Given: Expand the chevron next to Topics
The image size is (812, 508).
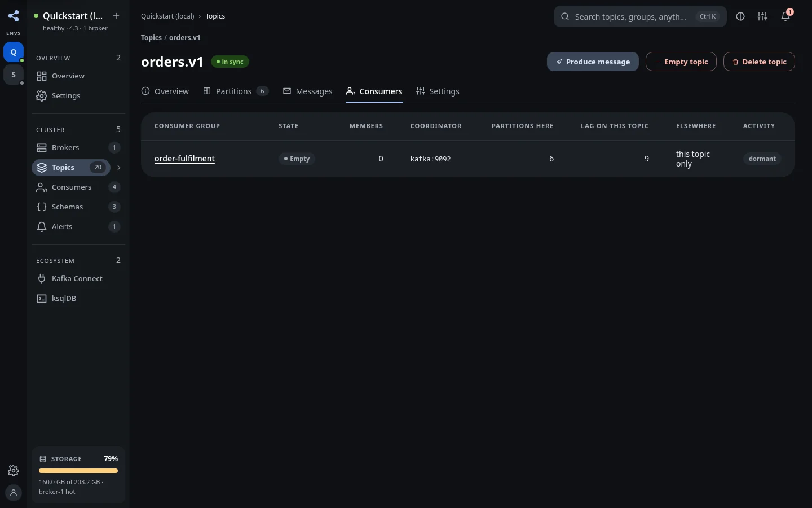Looking at the screenshot, I should coord(118,168).
